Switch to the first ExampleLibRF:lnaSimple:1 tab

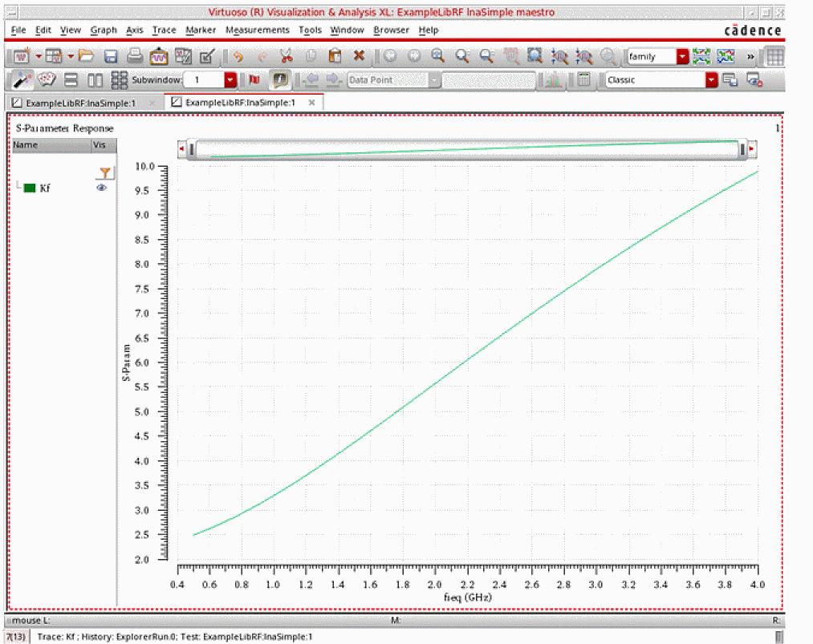click(80, 103)
